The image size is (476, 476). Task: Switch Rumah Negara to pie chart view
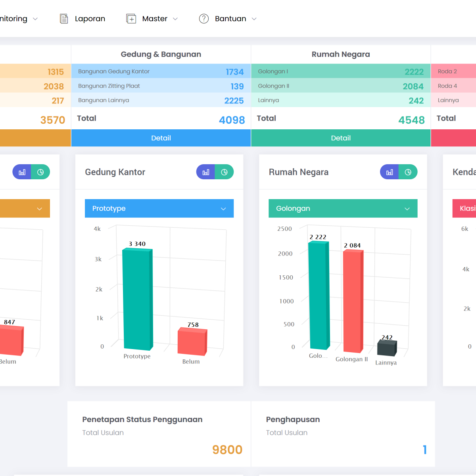click(408, 172)
